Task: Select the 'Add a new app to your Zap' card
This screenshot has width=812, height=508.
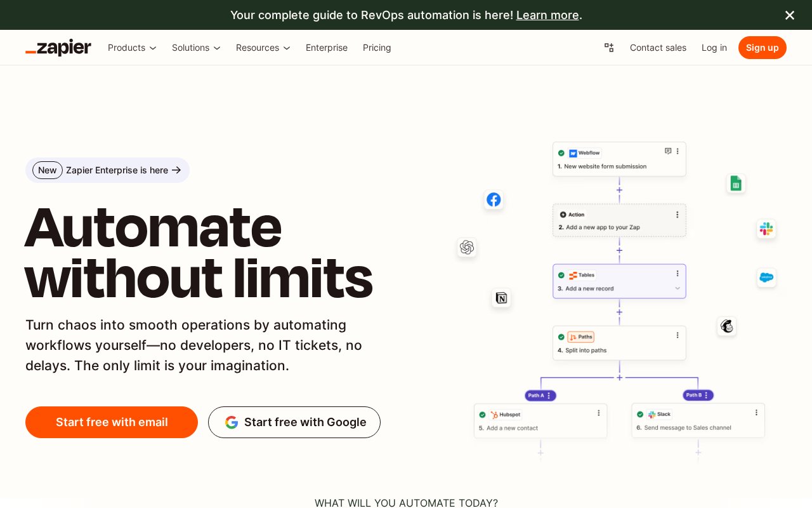Action: [619, 220]
